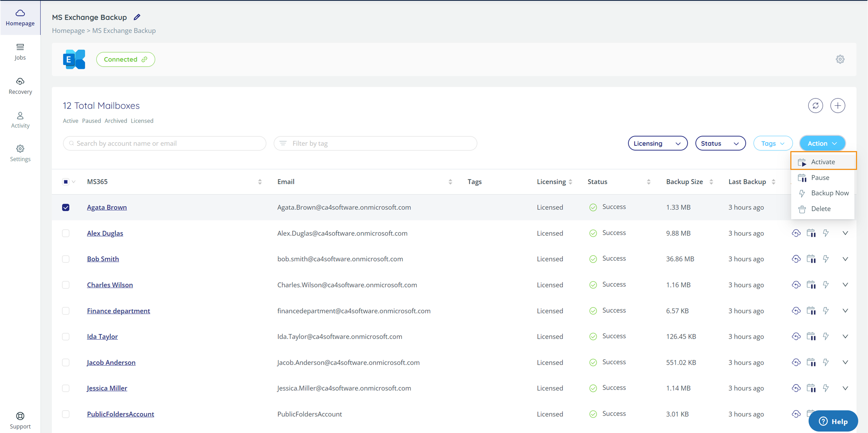Focus the account name search field
This screenshot has width=868, height=433.
(164, 143)
